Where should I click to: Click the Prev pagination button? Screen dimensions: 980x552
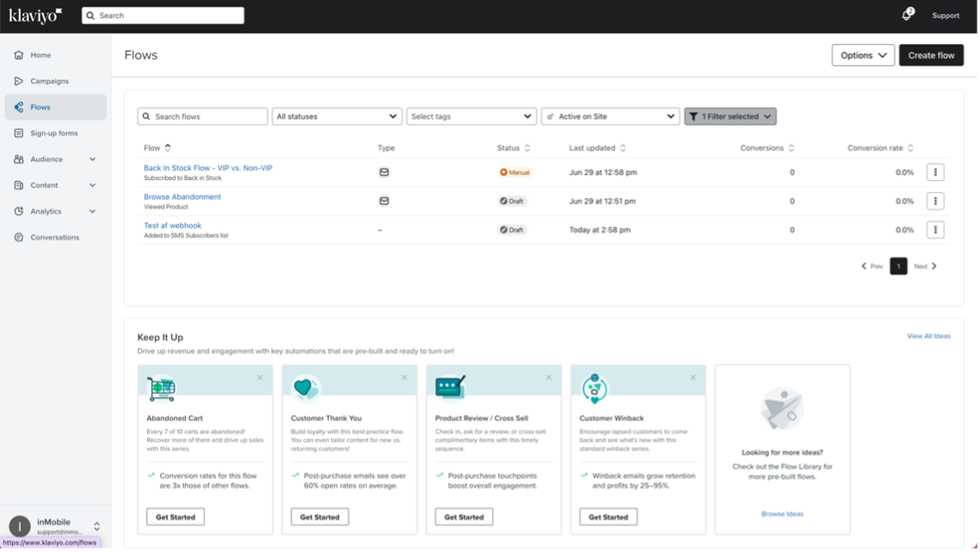[x=872, y=266]
